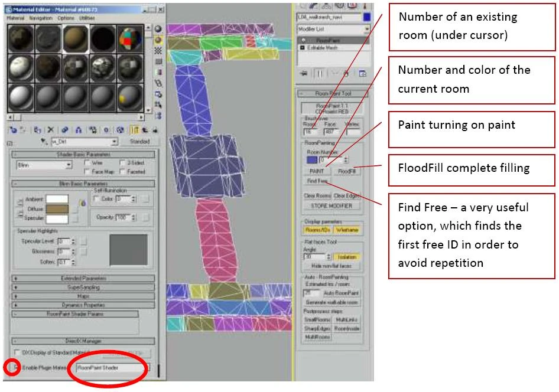The image size is (559, 392).
Task: Click the FloodFill button
Action: 346,171
